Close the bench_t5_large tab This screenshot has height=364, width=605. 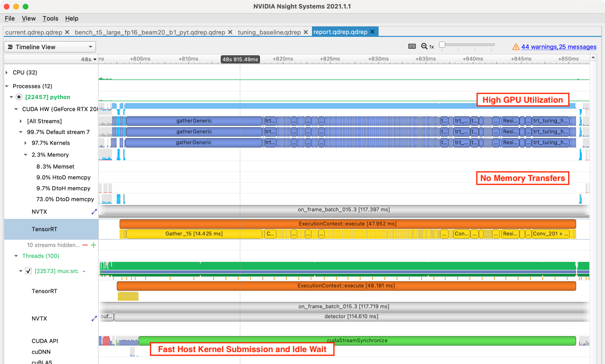coord(230,32)
